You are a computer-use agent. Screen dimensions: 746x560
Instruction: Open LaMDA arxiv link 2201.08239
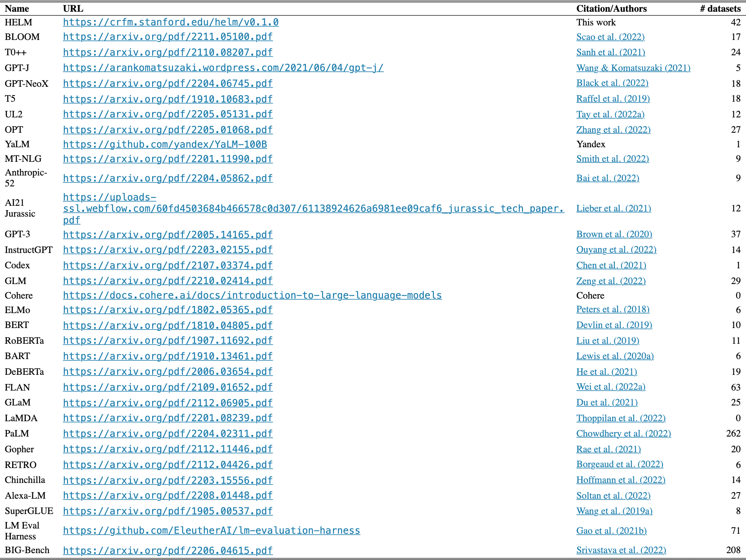click(168, 418)
